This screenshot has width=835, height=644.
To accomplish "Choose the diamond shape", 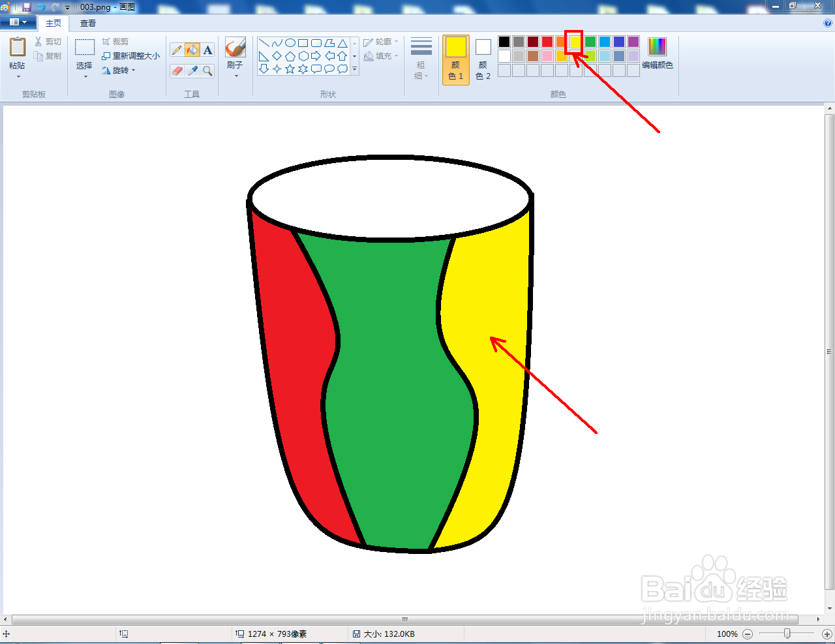I will coord(277,56).
